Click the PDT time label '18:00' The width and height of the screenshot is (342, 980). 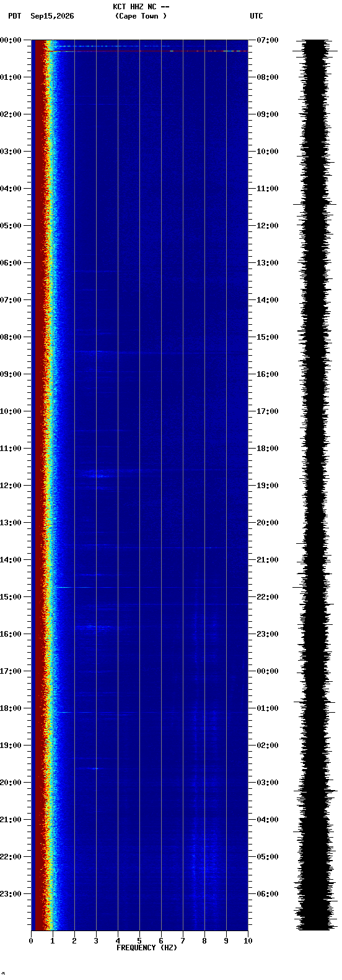[10, 708]
